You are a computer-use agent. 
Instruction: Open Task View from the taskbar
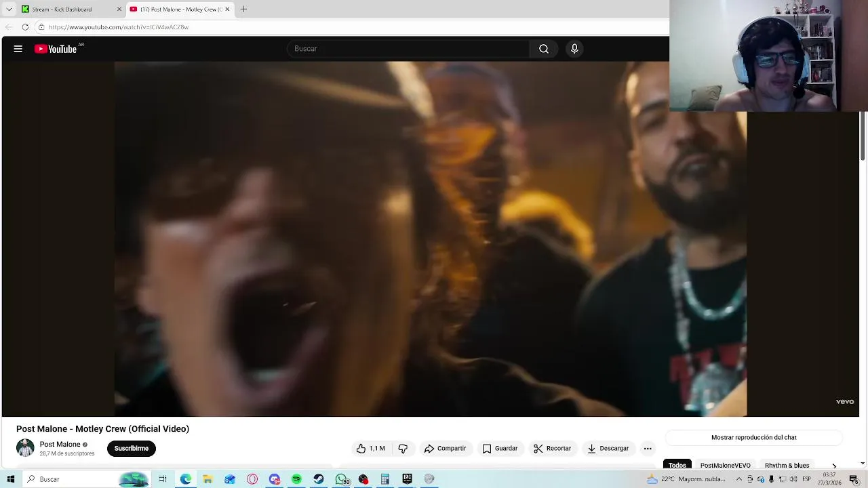pos(163,479)
